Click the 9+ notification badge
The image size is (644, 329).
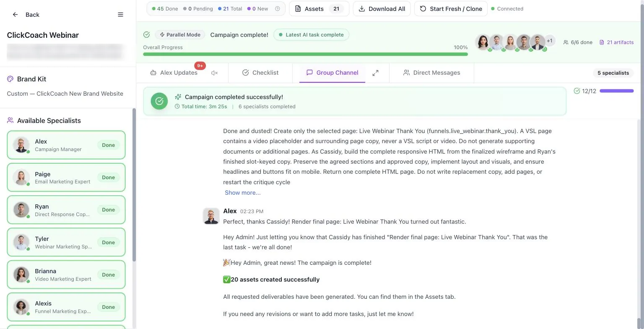[200, 66]
